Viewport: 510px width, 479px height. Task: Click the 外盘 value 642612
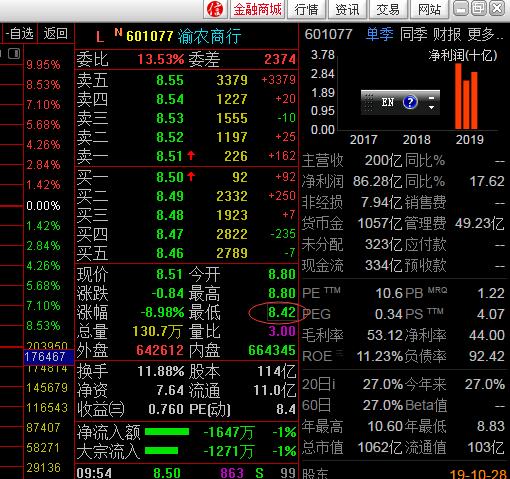coord(160,350)
